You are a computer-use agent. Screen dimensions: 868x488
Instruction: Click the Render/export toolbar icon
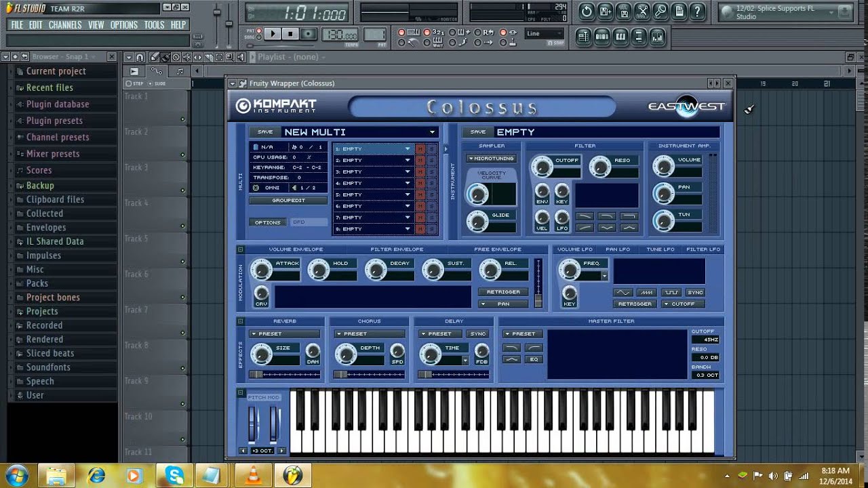coord(624,11)
